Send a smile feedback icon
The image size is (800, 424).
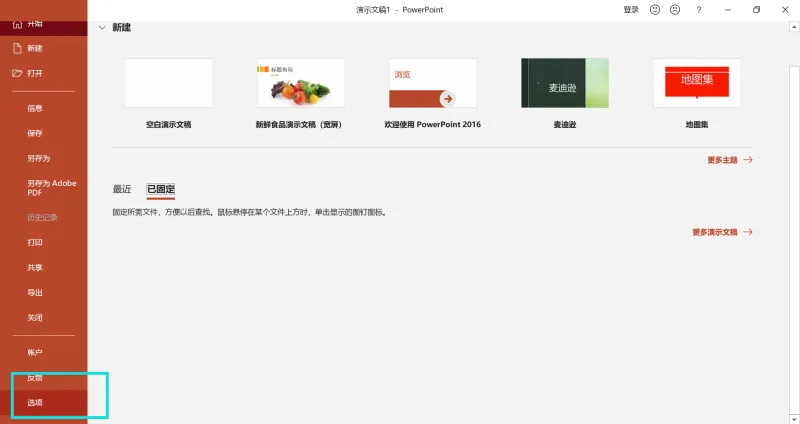click(655, 10)
